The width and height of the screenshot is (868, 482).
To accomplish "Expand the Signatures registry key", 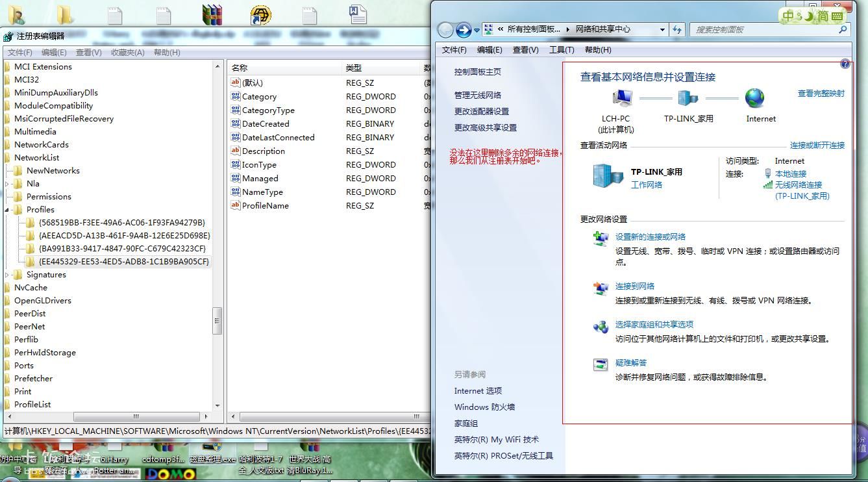I will 8,275.
